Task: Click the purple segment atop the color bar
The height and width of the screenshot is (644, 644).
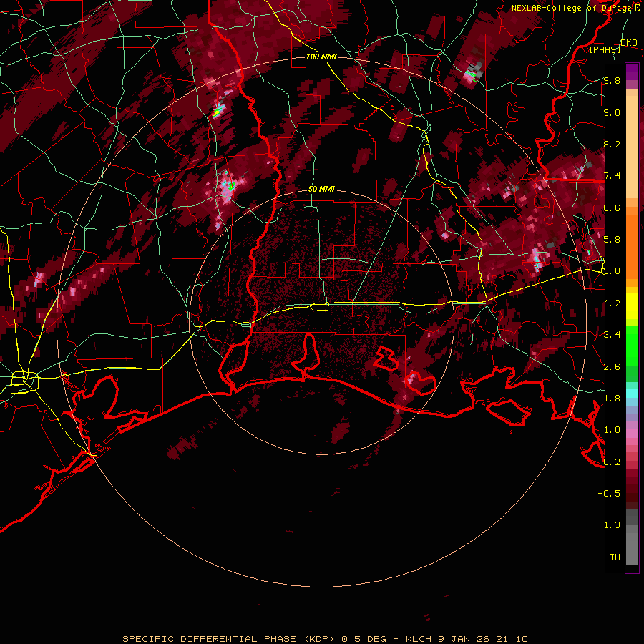Action: pyautogui.click(x=632, y=72)
